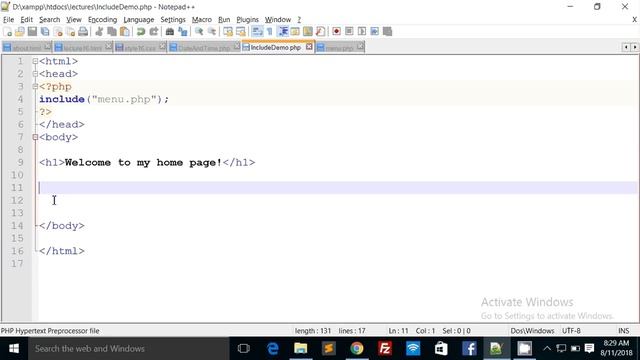Click Run a Macro Multiple Times icon
Viewport: 640px width, 360px height.
click(x=374, y=31)
